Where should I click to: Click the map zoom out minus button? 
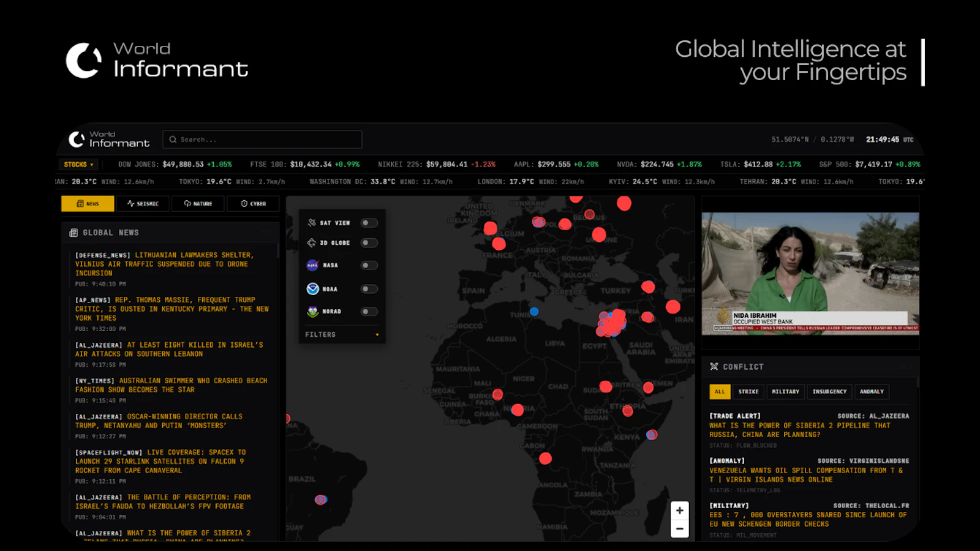pos(680,528)
